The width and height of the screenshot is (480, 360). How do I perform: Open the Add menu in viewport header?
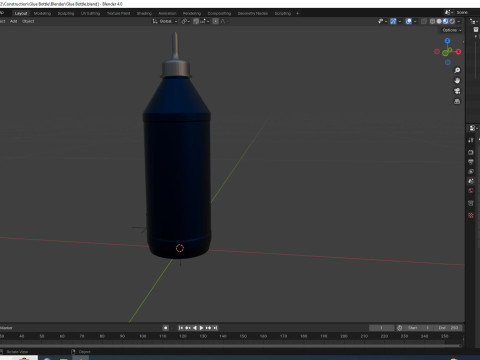[x=13, y=21]
